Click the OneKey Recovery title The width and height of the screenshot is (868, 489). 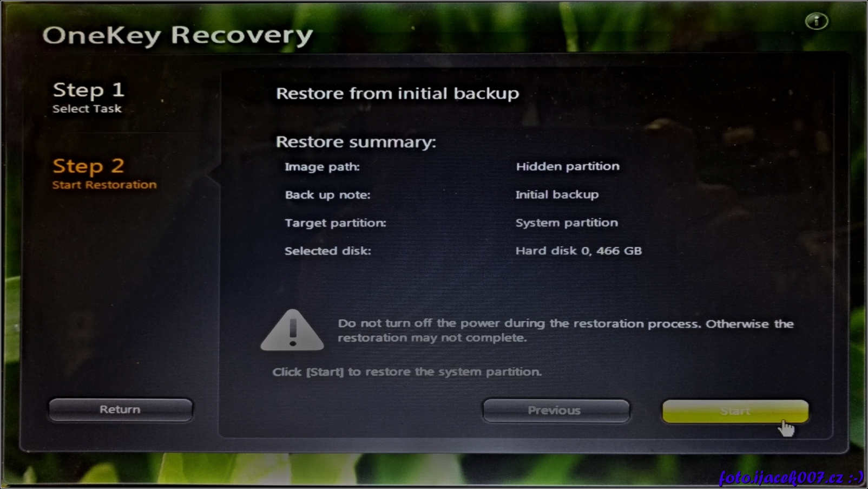(x=177, y=36)
